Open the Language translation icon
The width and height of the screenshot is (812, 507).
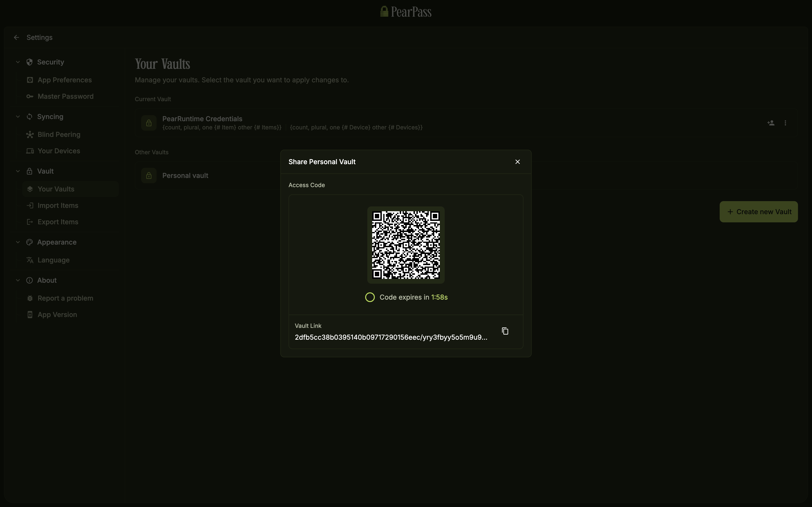[30, 260]
